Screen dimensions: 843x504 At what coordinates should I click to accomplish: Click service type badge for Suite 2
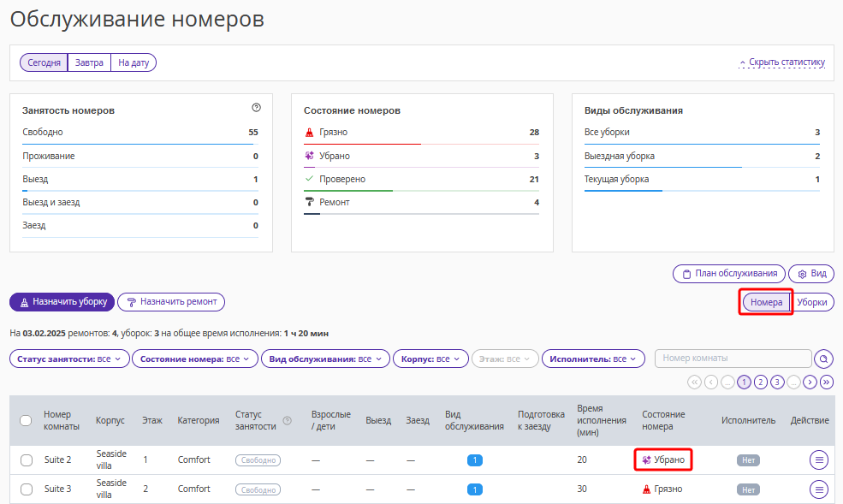pos(475,460)
